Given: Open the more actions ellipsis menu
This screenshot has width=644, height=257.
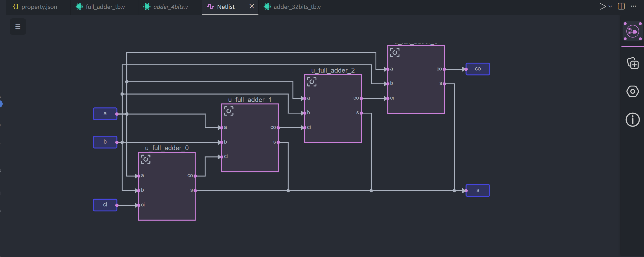Looking at the screenshot, I should click(634, 7).
